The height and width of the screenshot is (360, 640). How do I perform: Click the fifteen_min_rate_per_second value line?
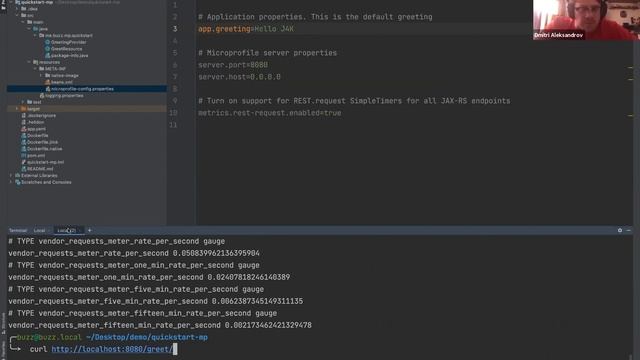(160, 325)
